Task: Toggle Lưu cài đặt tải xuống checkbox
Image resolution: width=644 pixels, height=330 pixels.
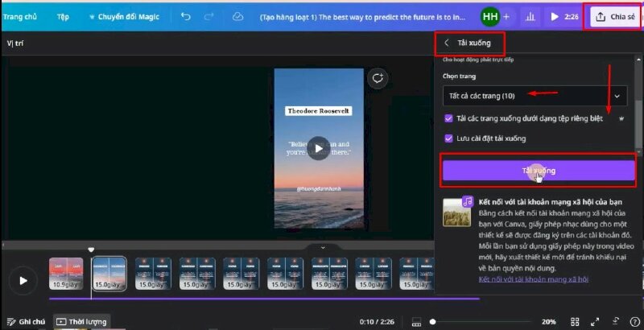Action: click(448, 138)
